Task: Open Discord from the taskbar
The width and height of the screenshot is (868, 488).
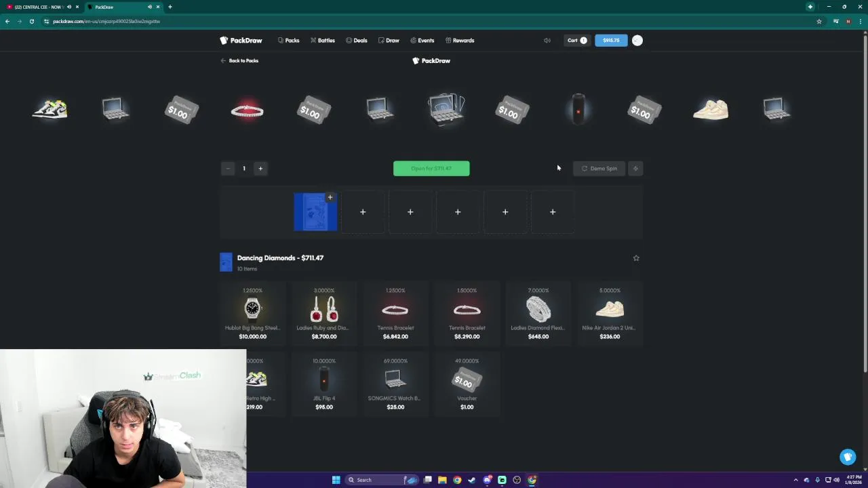Action: [x=487, y=480]
